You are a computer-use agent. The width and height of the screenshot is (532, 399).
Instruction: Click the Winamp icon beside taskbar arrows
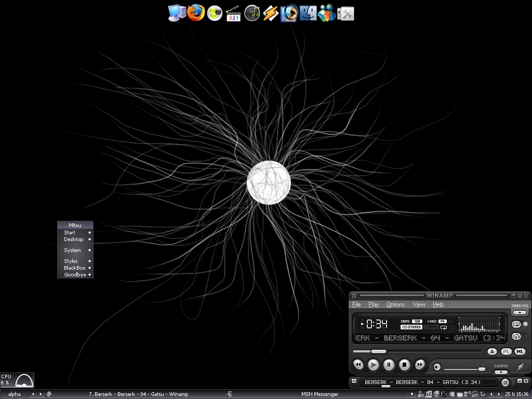click(49, 394)
